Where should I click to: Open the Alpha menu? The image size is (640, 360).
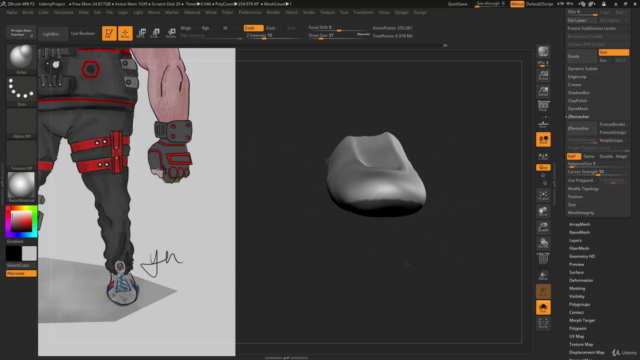tap(11, 12)
